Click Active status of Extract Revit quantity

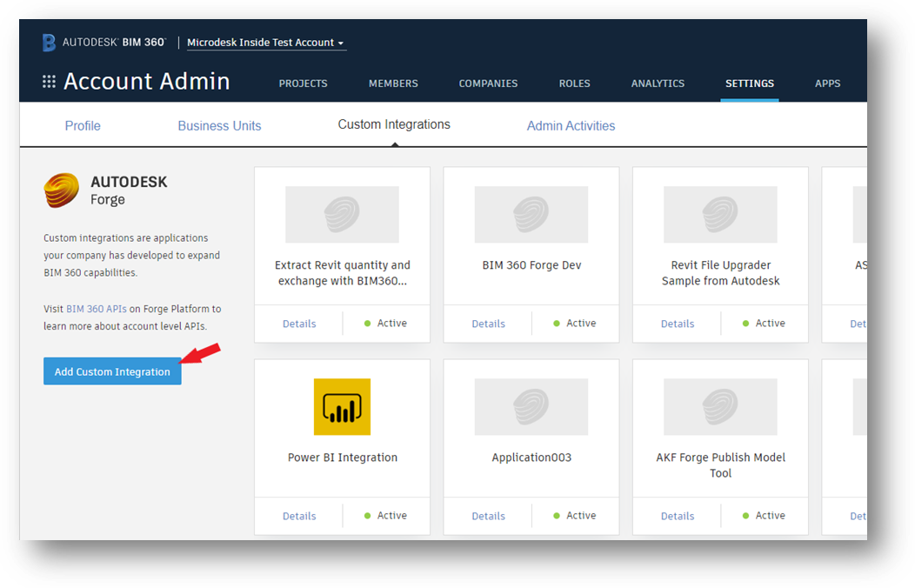click(385, 324)
